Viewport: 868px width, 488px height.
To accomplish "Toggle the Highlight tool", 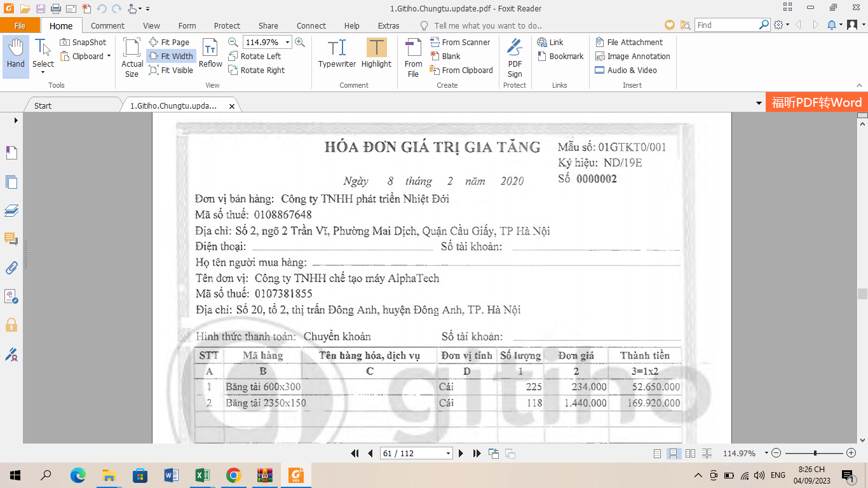I will coord(376,53).
